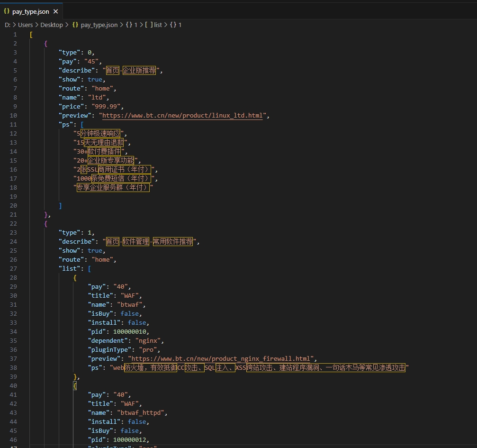
Task: Click the "20+企业版专享功能" string
Action: (x=106, y=161)
